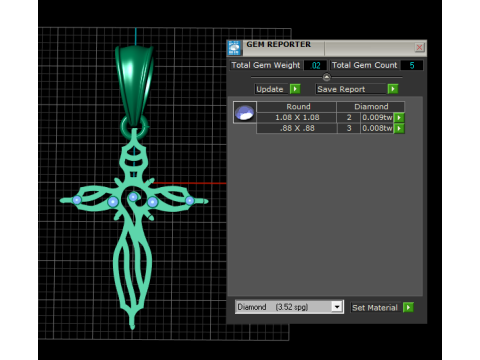Image resolution: width=480 pixels, height=360 pixels.
Task: Click the GEM REPORTER title bar
Action: pyautogui.click(x=328, y=48)
